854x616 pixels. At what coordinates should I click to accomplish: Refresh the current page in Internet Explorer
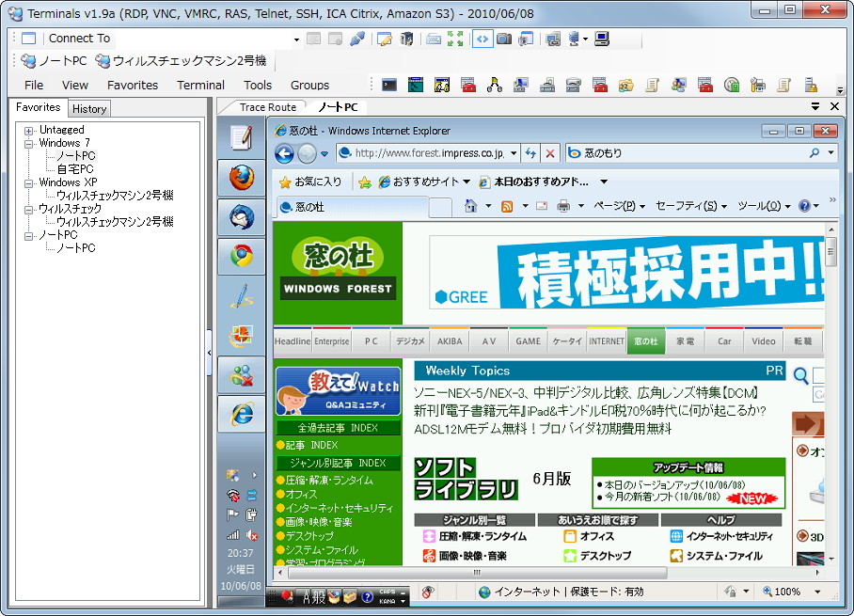coord(530,153)
